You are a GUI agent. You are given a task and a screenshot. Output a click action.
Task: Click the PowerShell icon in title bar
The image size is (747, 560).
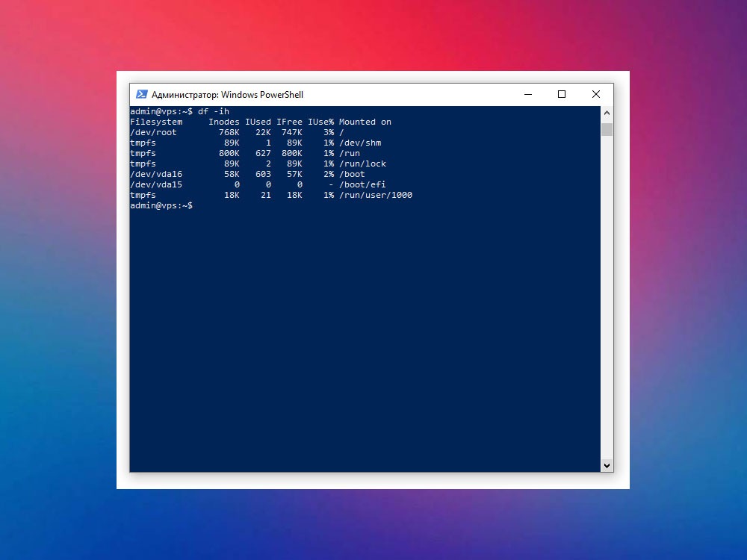click(141, 94)
